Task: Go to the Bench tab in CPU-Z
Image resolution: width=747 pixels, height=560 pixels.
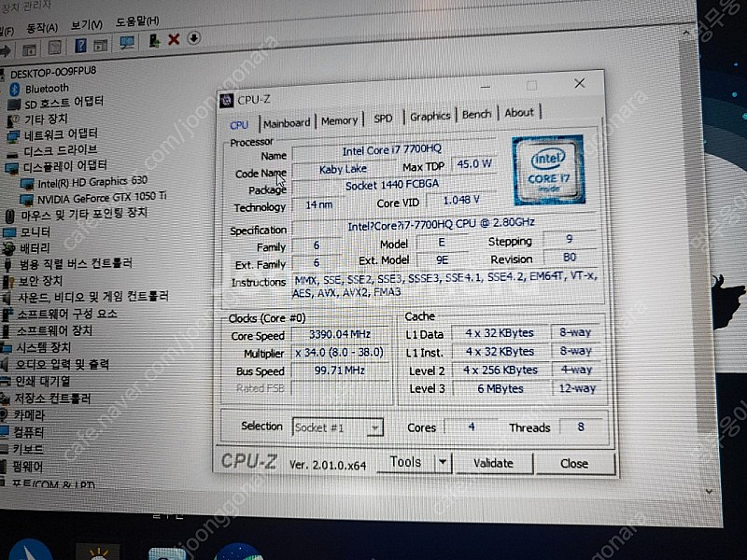Action: (x=476, y=114)
